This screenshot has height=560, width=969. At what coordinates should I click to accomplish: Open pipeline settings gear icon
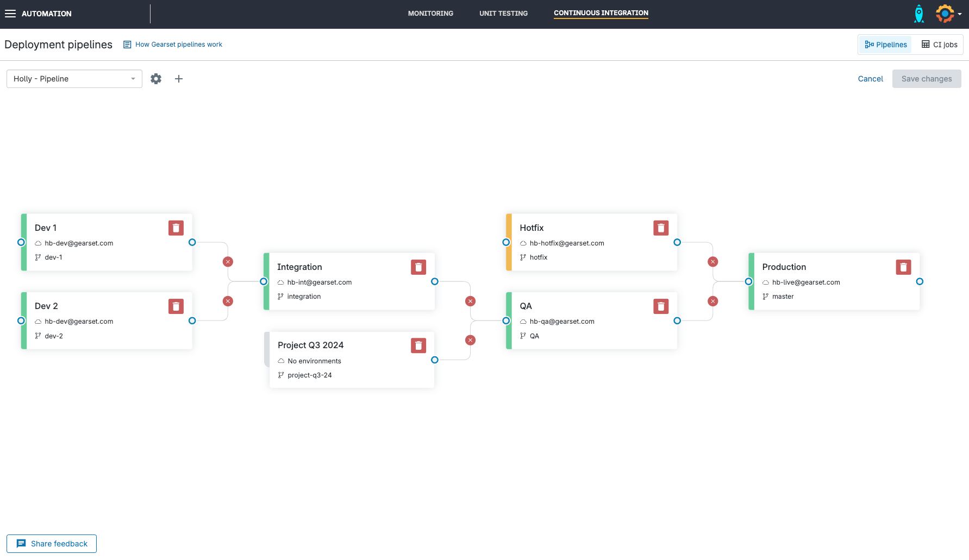pyautogui.click(x=156, y=79)
